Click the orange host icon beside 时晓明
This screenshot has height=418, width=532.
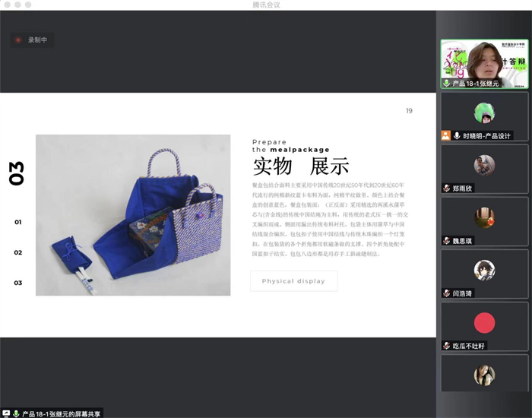(x=446, y=136)
